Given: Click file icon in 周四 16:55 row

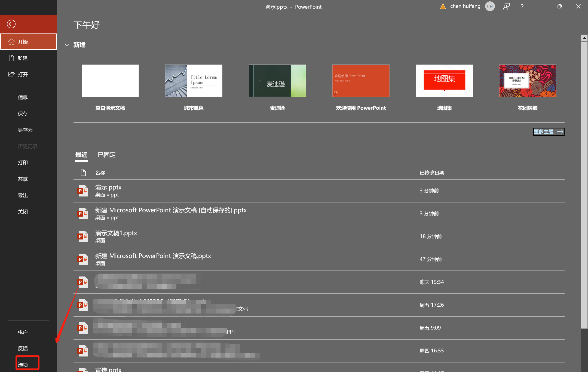Looking at the screenshot, I should point(83,351).
